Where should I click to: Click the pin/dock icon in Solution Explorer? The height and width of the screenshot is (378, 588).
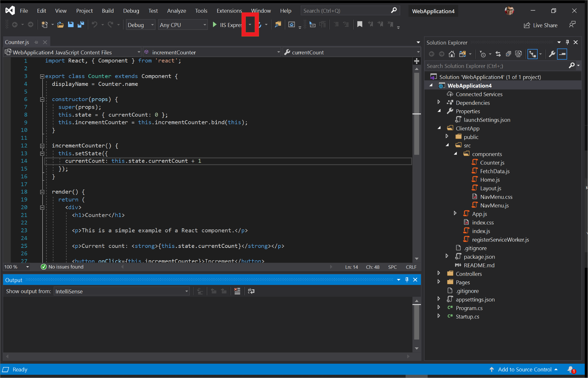point(568,42)
